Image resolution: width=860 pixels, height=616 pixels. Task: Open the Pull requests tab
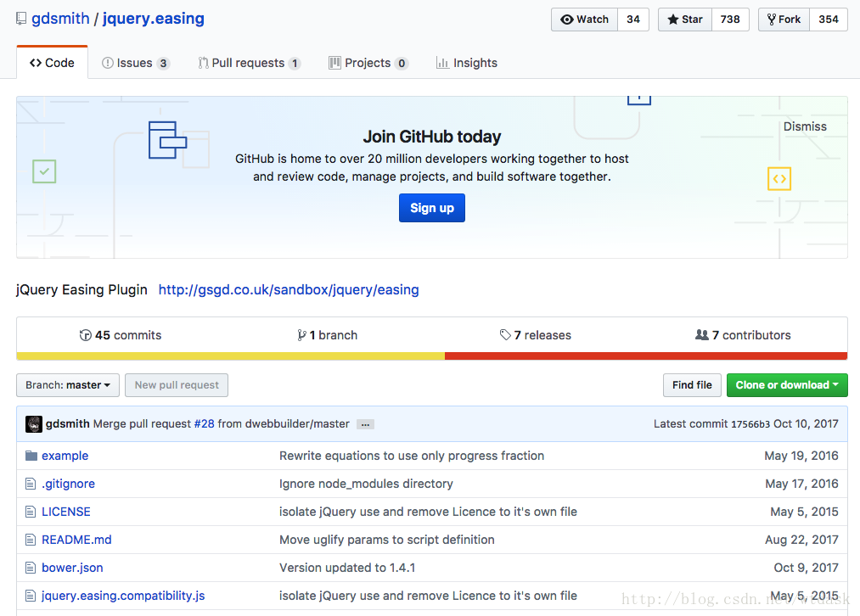[x=250, y=63]
